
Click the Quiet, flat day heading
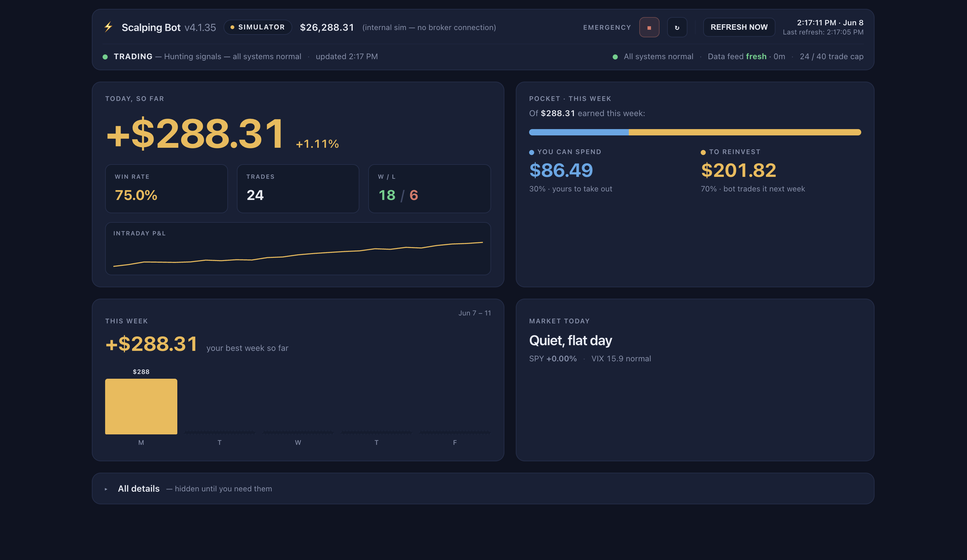click(570, 340)
